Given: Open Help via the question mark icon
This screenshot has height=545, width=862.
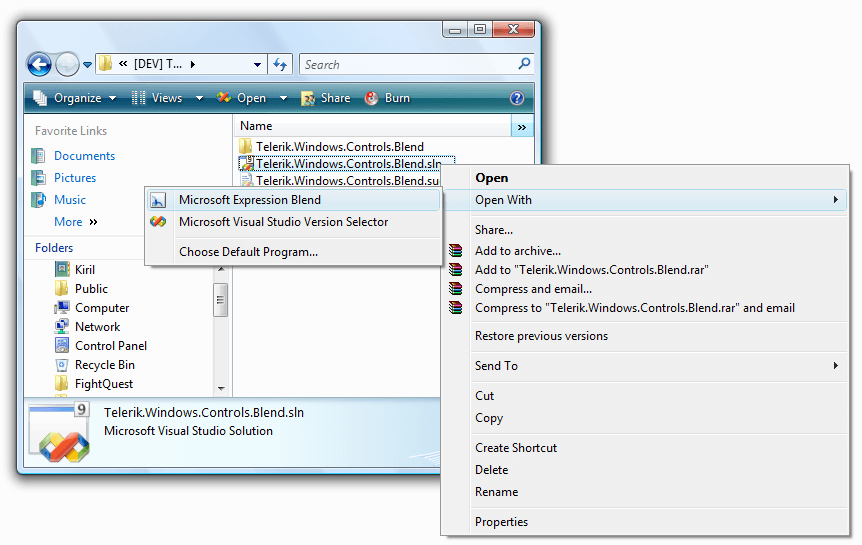Looking at the screenshot, I should click(x=517, y=98).
